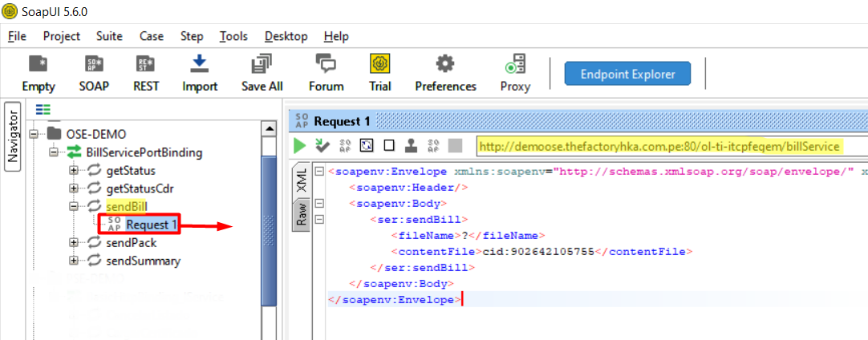Open the Project menu
Screen dimensions: 868x340
62,37
